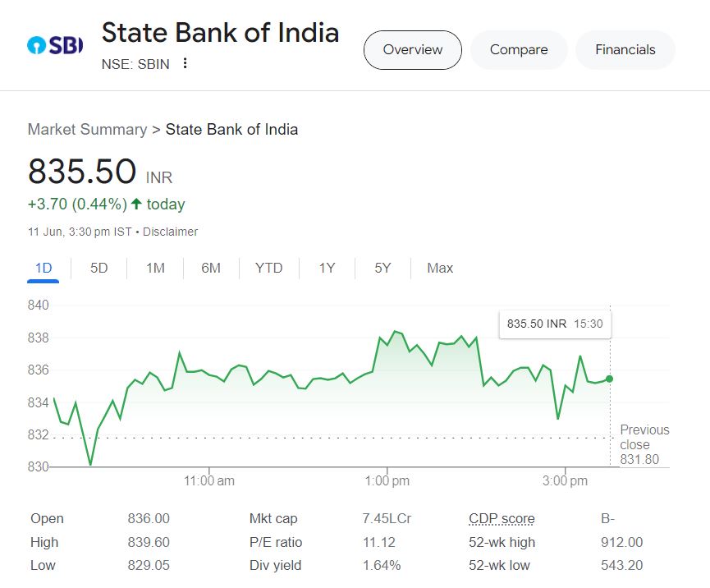Switch chart to 5D range

tap(98, 268)
